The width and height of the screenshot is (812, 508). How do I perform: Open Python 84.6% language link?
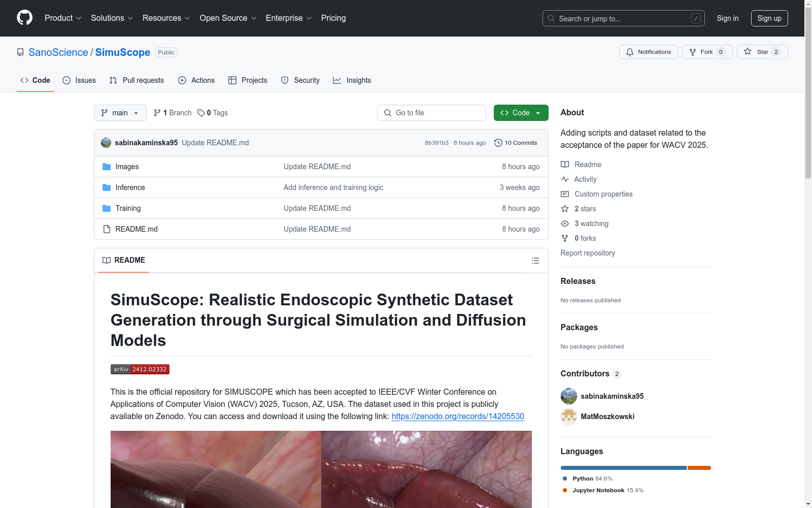[587, 479]
